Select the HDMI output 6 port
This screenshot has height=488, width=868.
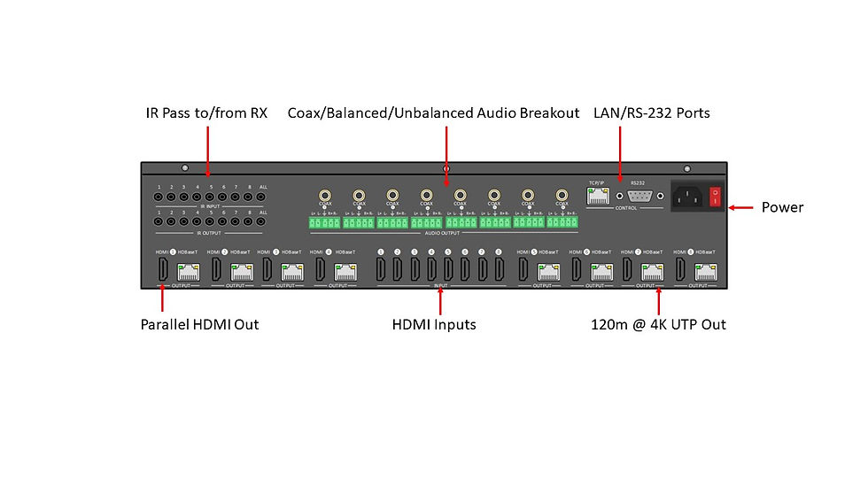[x=577, y=269]
